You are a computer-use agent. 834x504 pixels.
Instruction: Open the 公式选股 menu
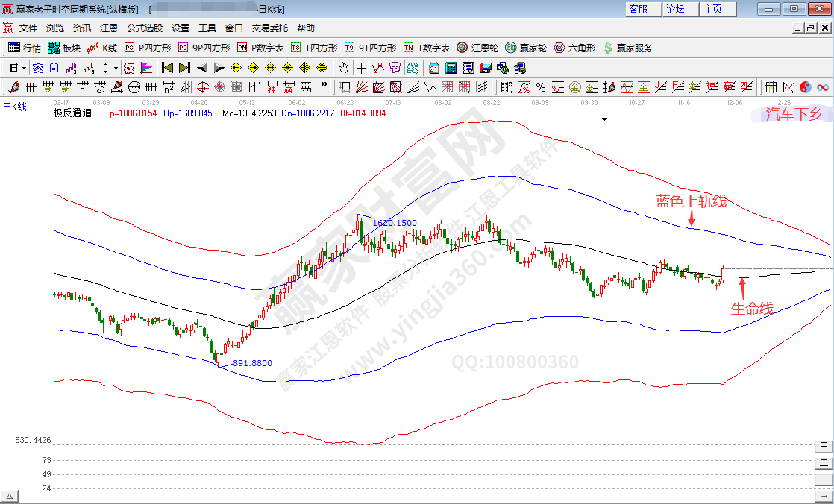(144, 28)
